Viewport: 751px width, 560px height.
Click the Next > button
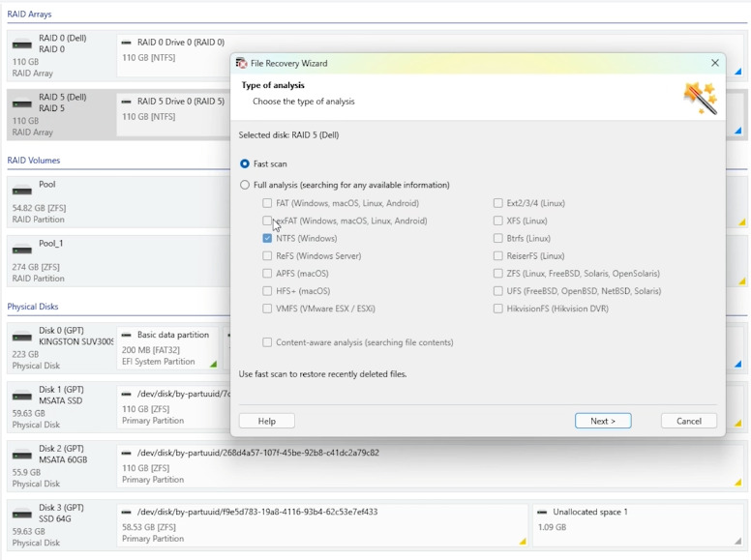point(603,421)
